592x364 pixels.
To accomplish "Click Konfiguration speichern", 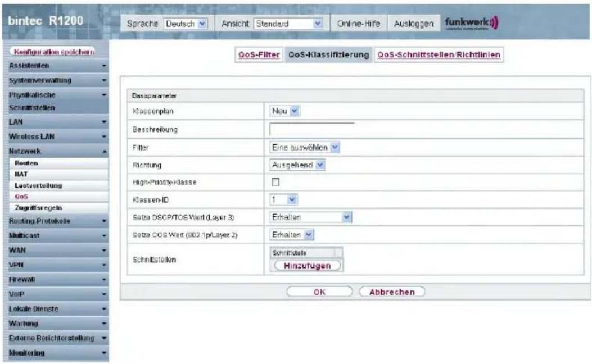I will click(x=54, y=52).
